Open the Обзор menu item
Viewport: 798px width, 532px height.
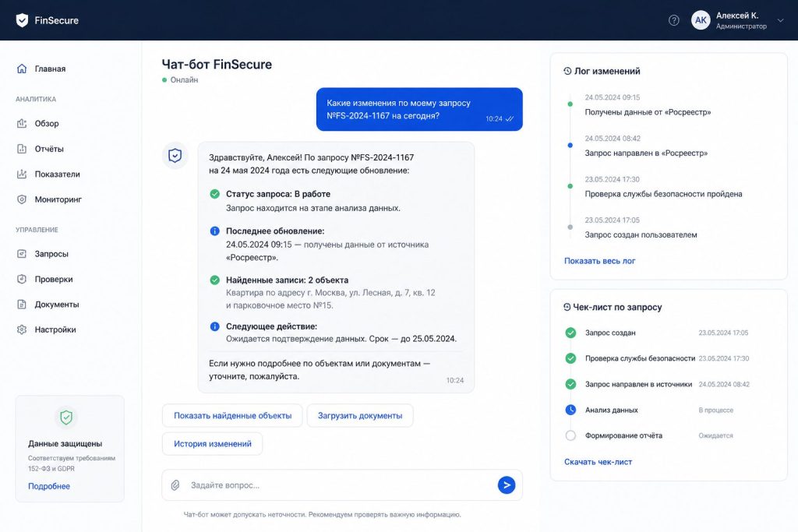pyautogui.click(x=47, y=124)
